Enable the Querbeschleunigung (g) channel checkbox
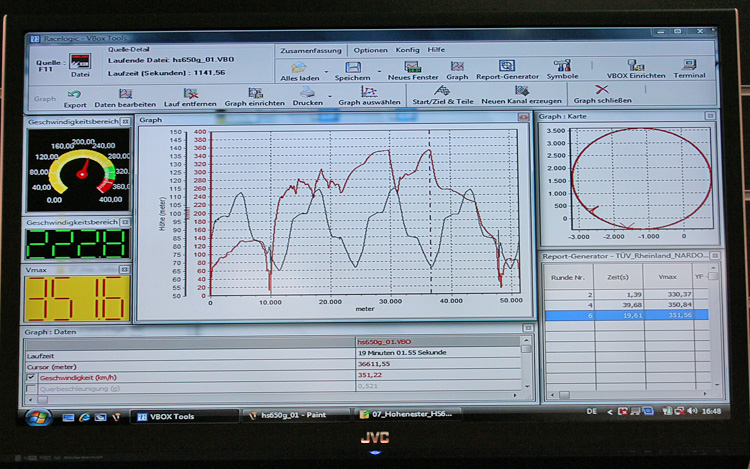Viewport: 750px width, 469px height. (30, 388)
